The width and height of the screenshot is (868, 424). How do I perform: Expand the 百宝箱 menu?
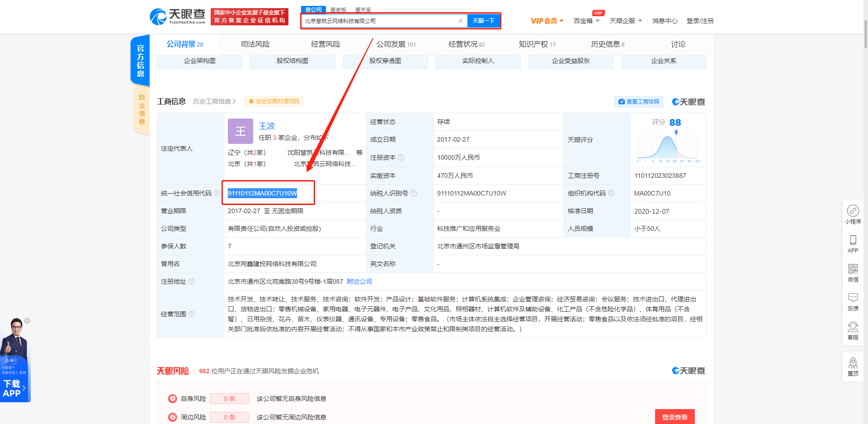(586, 21)
